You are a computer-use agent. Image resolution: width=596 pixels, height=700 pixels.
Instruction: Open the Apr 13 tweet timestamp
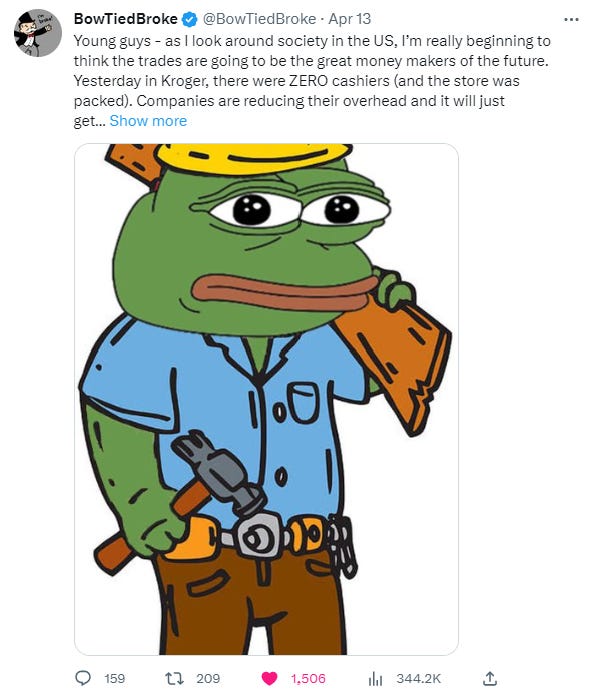click(x=350, y=19)
